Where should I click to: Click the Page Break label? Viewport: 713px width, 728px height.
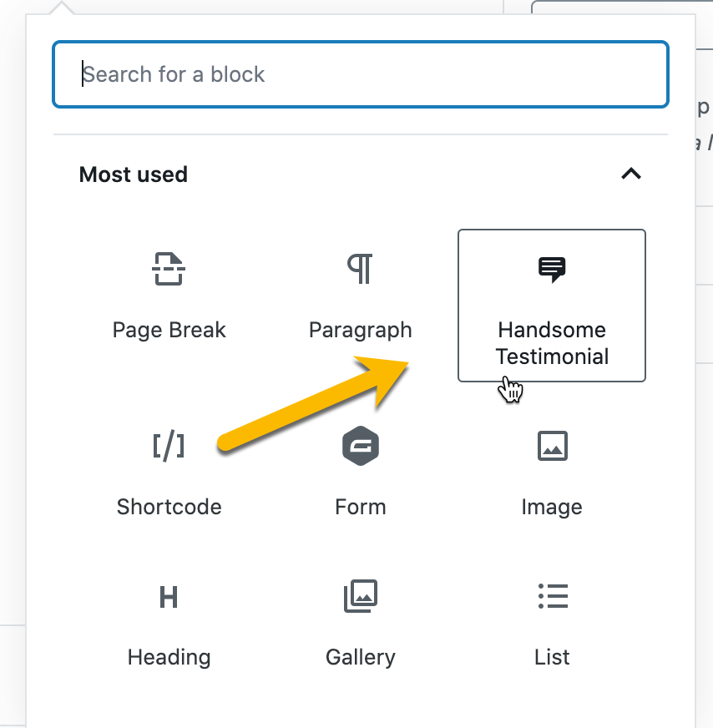click(x=169, y=330)
